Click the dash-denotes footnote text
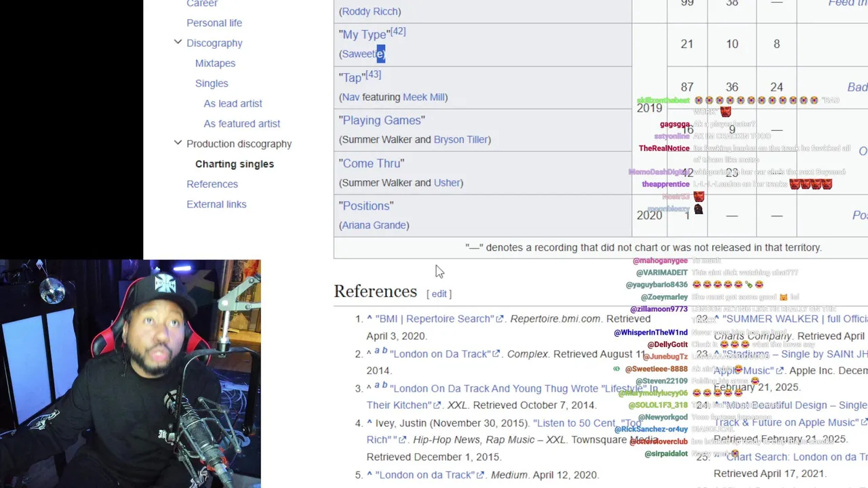Screen dimensions: 868x488 click(x=644, y=247)
